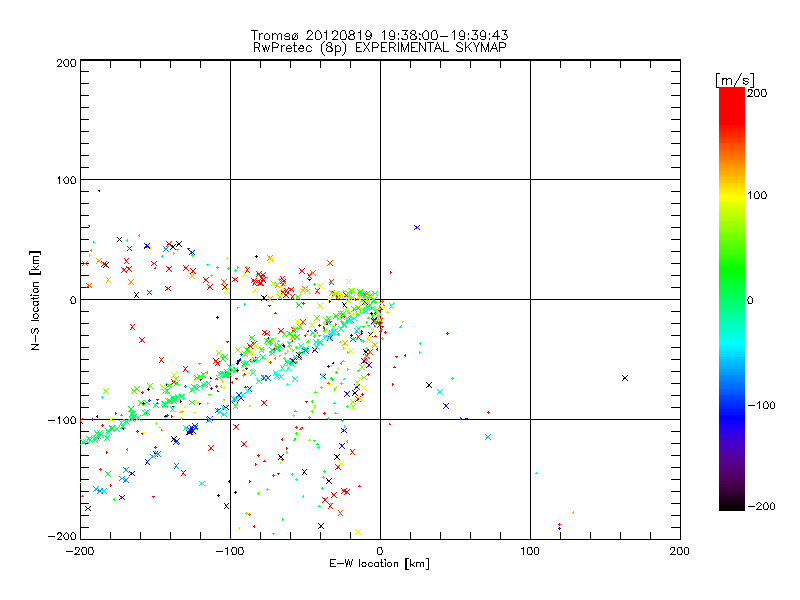Click the "E-W location [km]" axis label
This screenshot has width=800, height=600.
[379, 563]
